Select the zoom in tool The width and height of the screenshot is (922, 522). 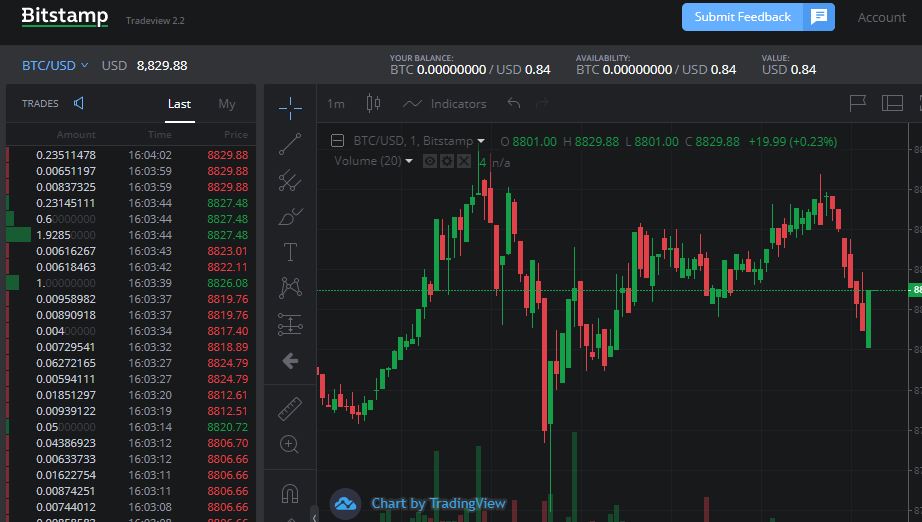290,444
